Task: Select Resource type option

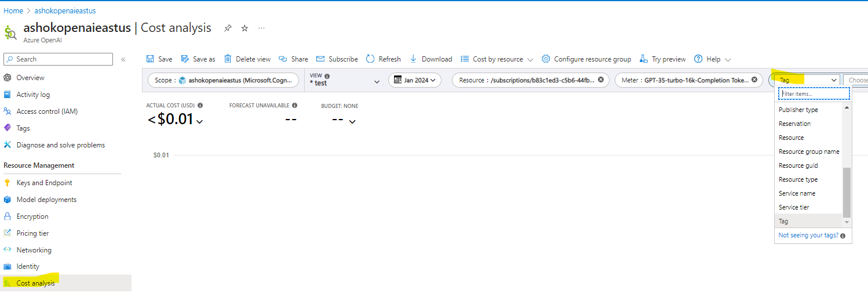Action: pos(808,179)
